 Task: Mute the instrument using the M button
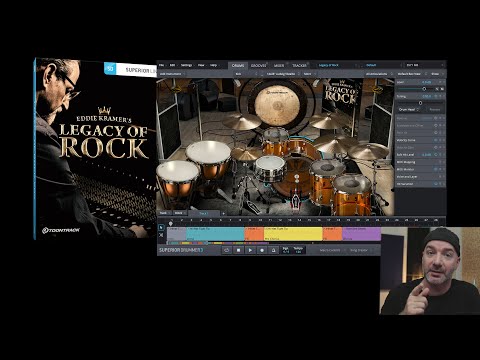[x=442, y=89]
